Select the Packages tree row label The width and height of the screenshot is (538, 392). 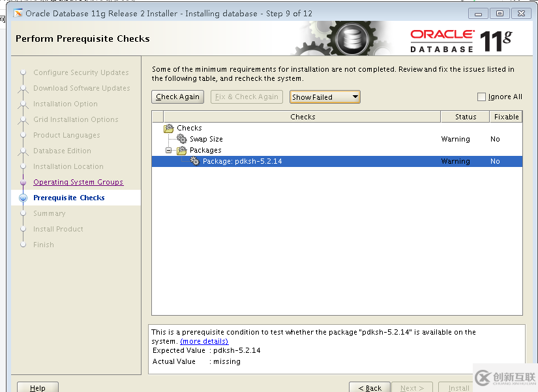205,150
